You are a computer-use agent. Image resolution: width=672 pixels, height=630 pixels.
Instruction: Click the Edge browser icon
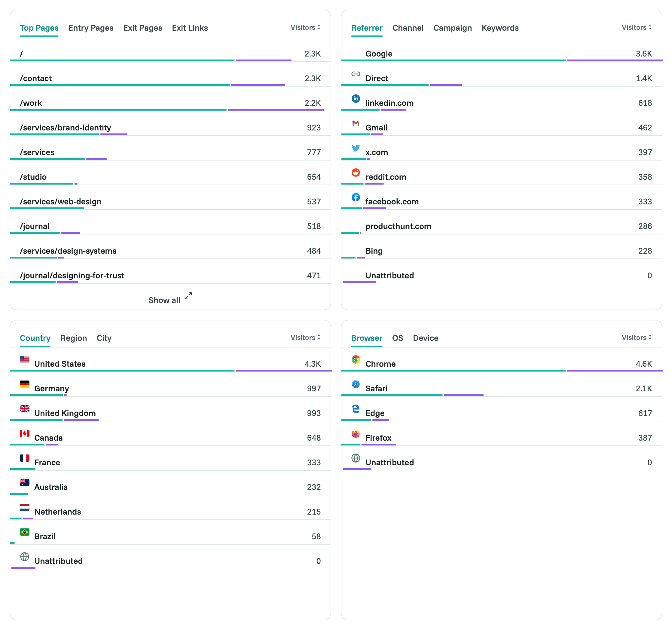point(356,409)
